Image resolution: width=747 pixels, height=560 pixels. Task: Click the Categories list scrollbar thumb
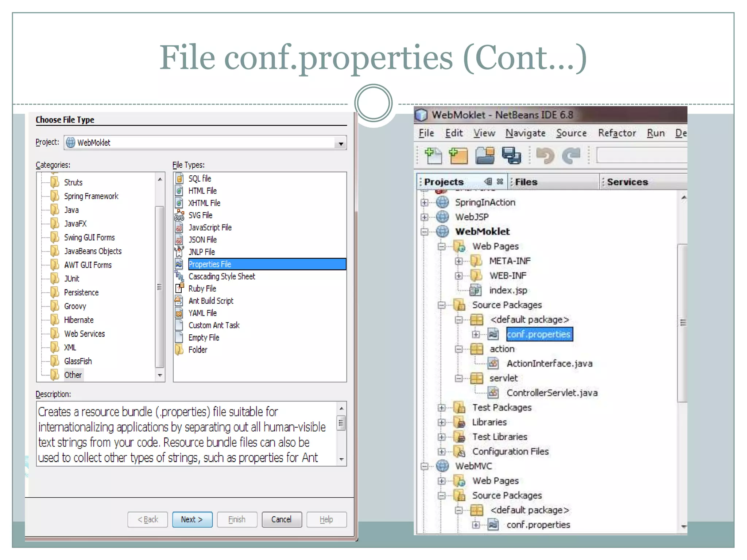pos(159,287)
